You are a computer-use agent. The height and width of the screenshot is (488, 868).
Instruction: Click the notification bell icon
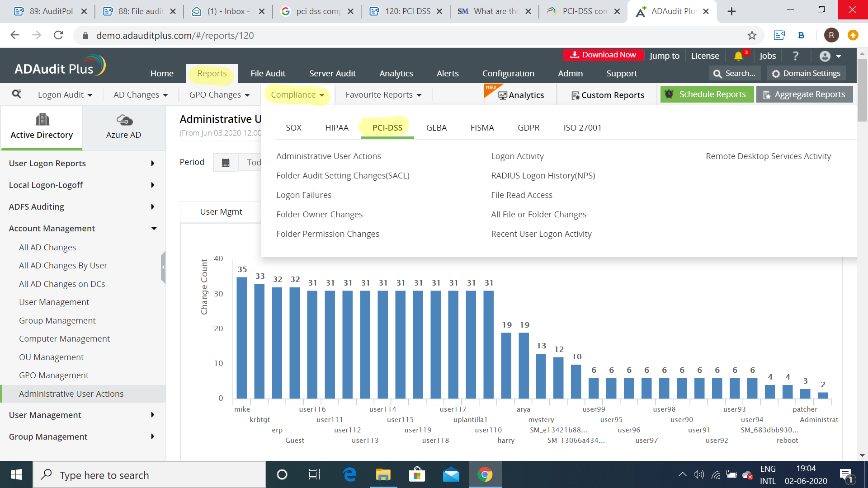738,56
